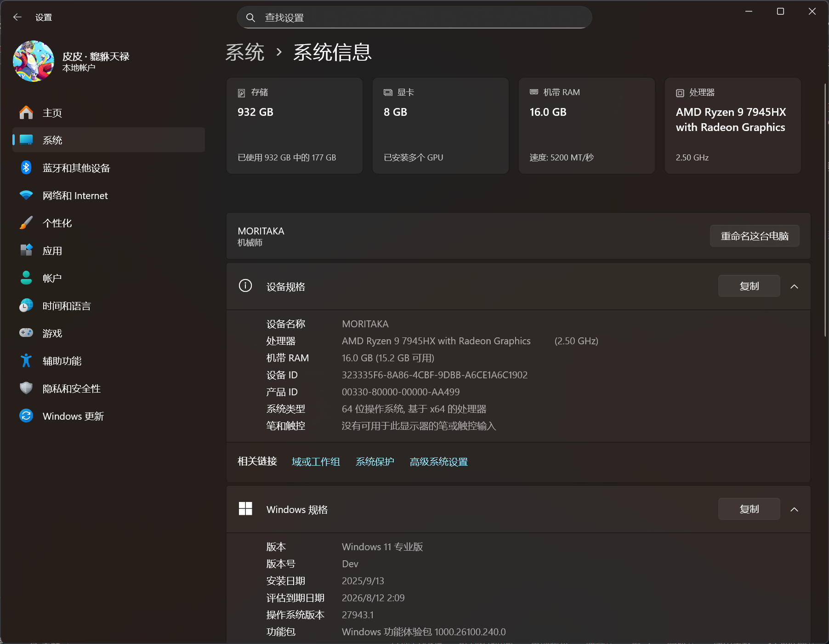Image resolution: width=829 pixels, height=644 pixels.
Task: Collapse the 设备规格 section
Action: coord(795,286)
